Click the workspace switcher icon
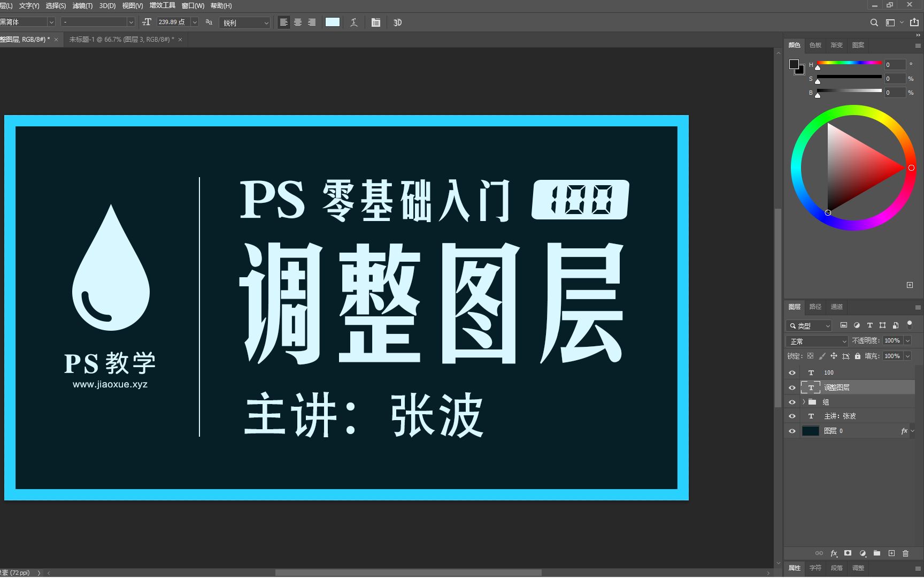924x578 pixels. (890, 22)
